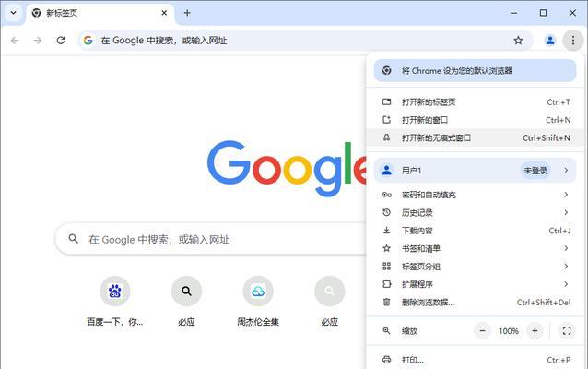Open 用户1 profile submenu row
Image resolution: width=588 pixels, height=369 pixels.
tap(475, 171)
